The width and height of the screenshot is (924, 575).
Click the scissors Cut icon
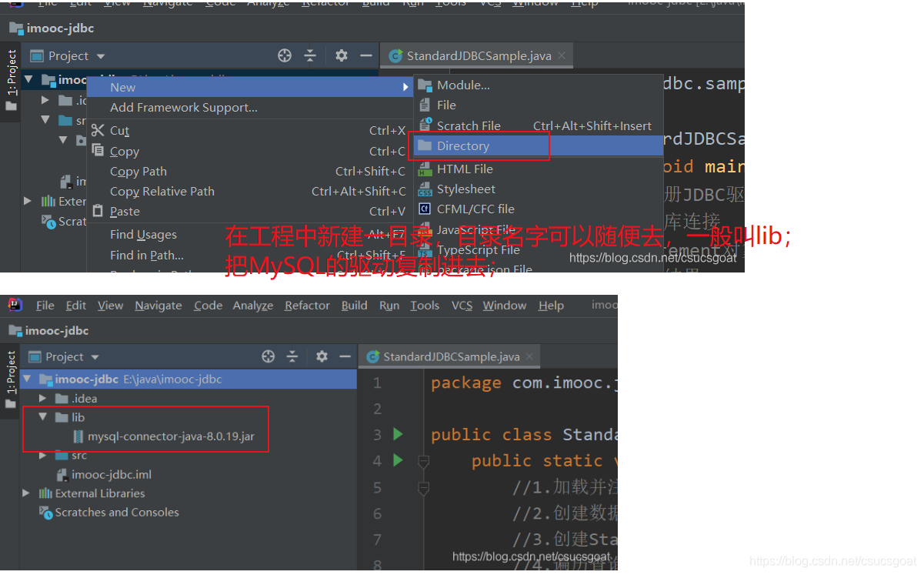pos(98,130)
